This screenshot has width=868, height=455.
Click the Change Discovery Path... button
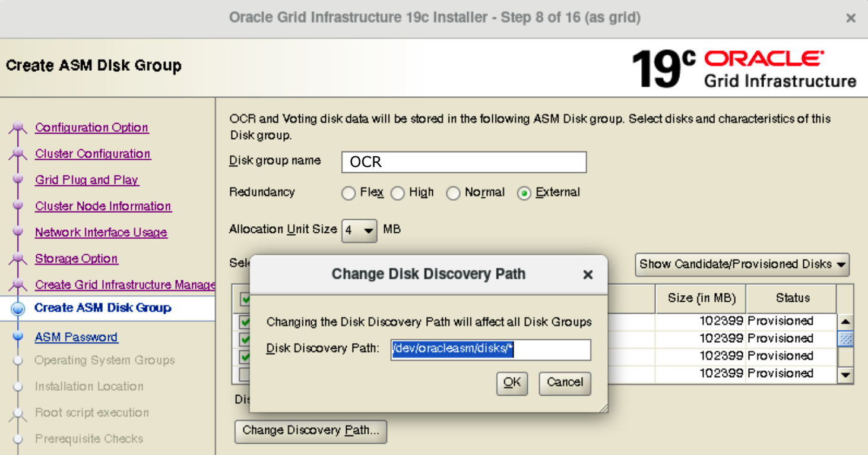point(311,431)
